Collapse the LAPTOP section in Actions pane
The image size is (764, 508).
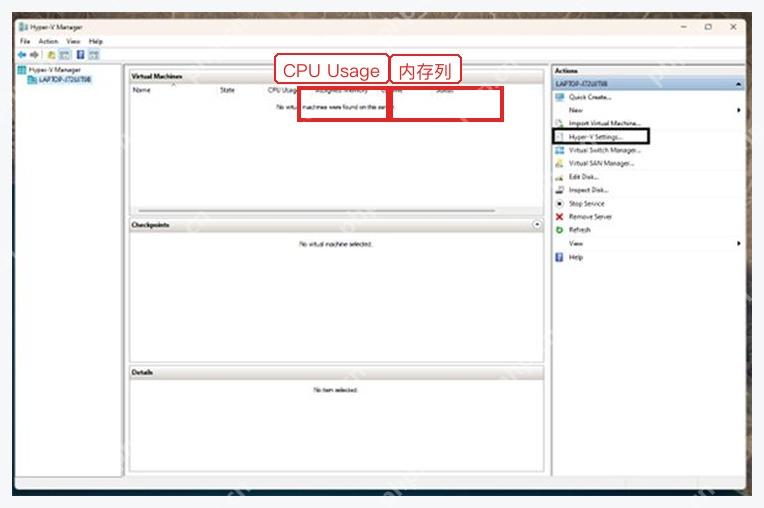click(x=739, y=84)
